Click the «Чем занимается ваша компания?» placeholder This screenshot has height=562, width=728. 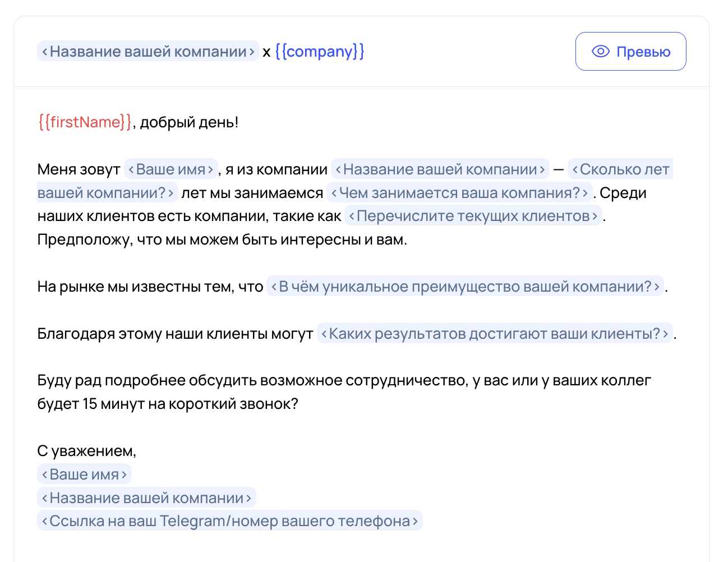459,193
